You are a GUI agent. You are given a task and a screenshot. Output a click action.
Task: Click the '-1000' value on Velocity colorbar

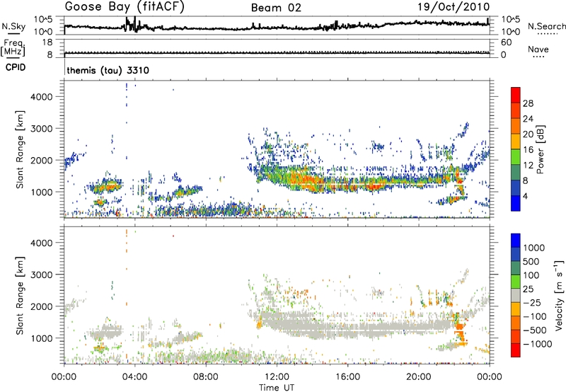tap(538, 344)
